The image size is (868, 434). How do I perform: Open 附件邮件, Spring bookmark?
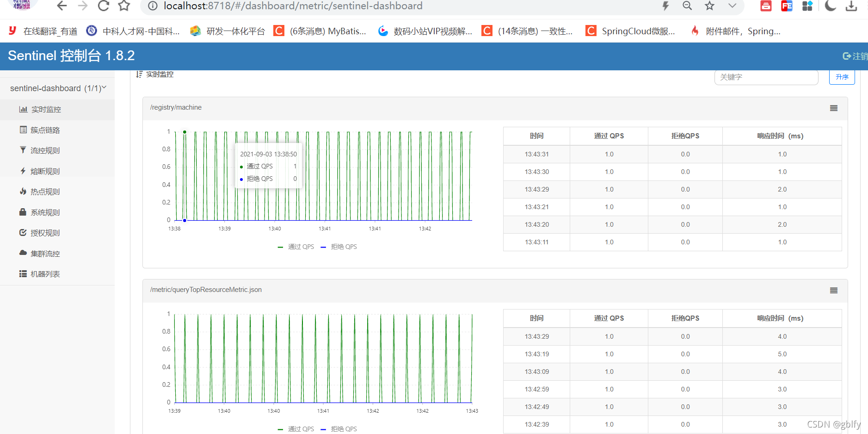[x=735, y=31]
